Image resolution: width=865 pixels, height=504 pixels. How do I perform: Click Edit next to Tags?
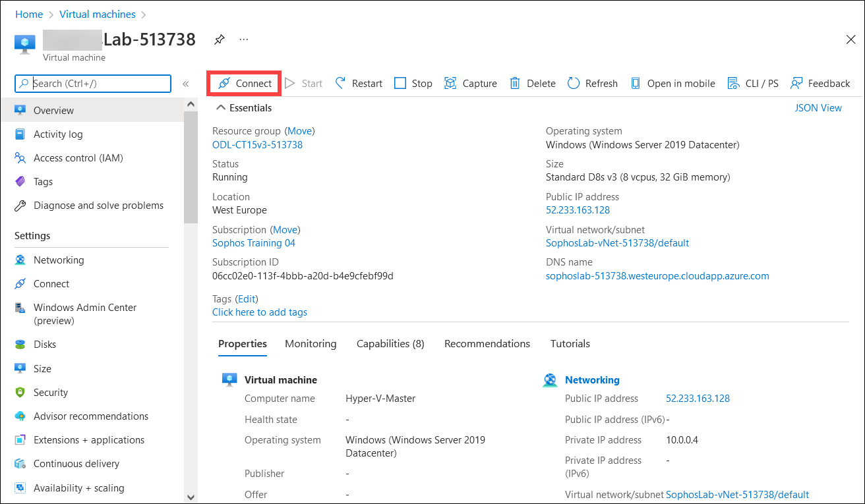tap(247, 299)
